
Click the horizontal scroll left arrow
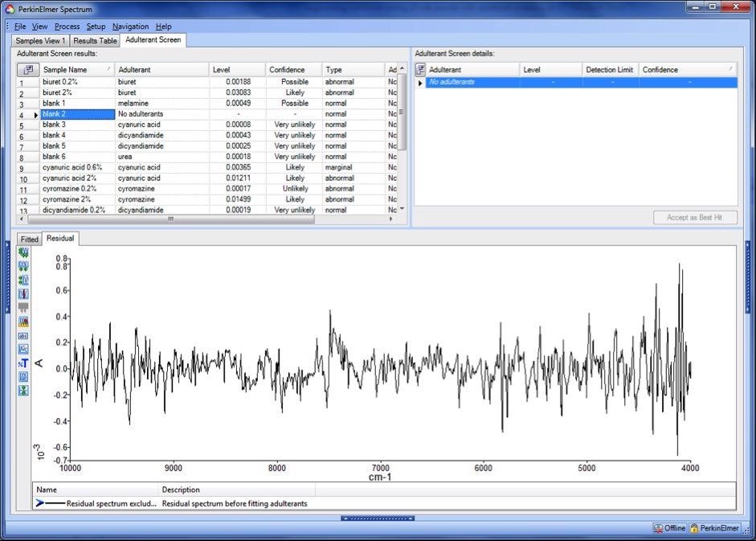tap(21, 219)
